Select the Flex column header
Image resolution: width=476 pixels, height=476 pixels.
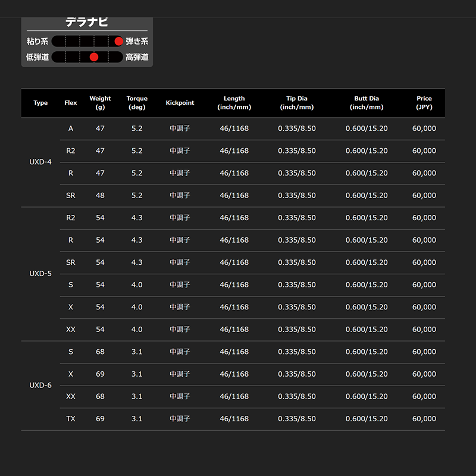pos(71,103)
